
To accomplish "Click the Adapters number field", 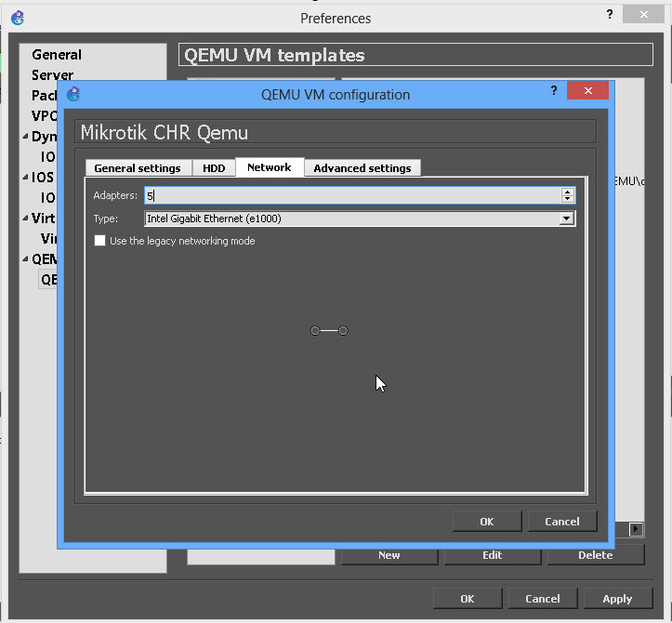I will coord(352,195).
